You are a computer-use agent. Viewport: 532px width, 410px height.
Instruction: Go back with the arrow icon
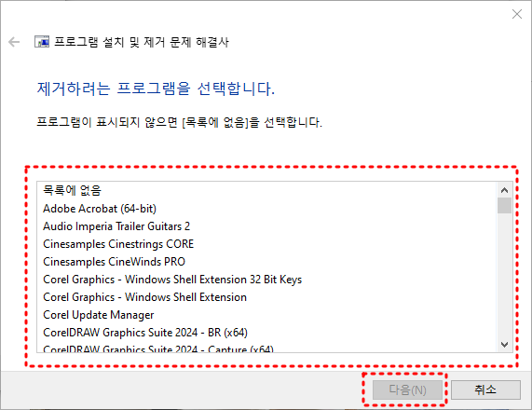[x=14, y=42]
